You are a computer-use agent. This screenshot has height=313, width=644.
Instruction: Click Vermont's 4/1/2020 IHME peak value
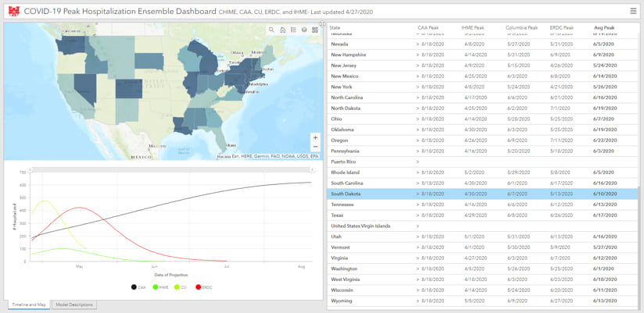(474, 247)
